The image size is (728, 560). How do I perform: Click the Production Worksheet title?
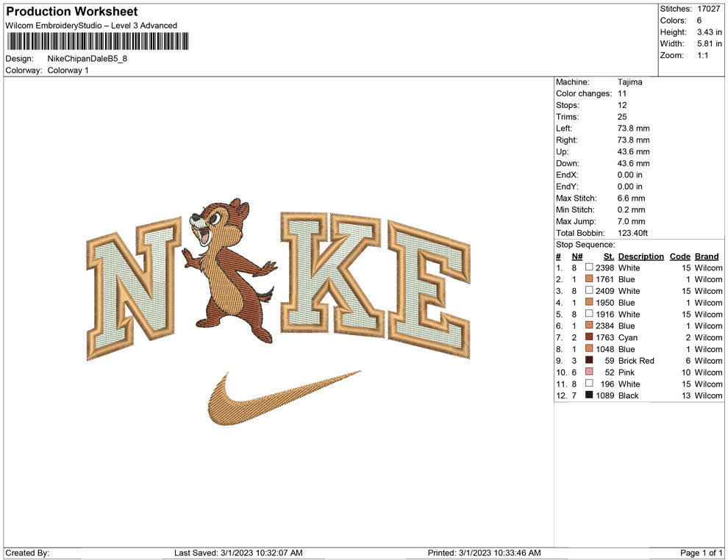72,12
